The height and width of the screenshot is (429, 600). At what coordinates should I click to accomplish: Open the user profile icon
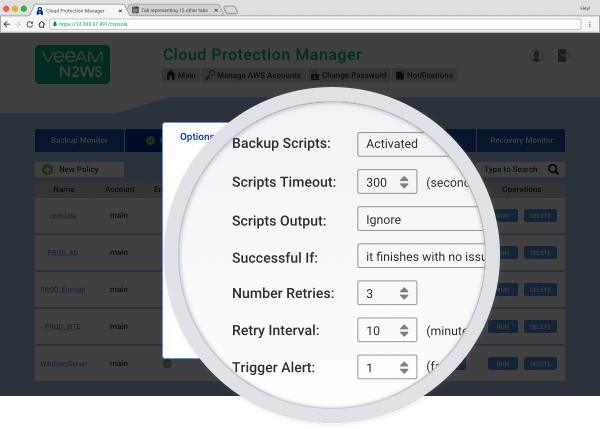[536, 55]
